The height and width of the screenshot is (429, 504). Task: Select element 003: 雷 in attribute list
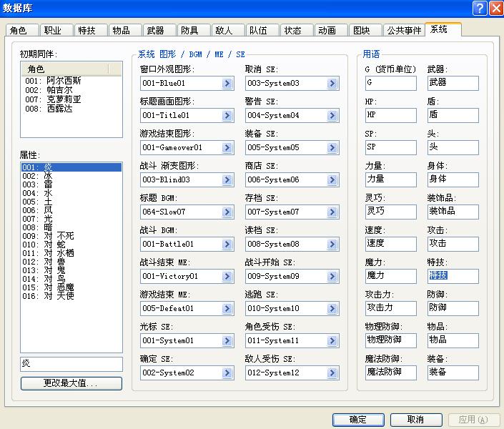click(71, 184)
